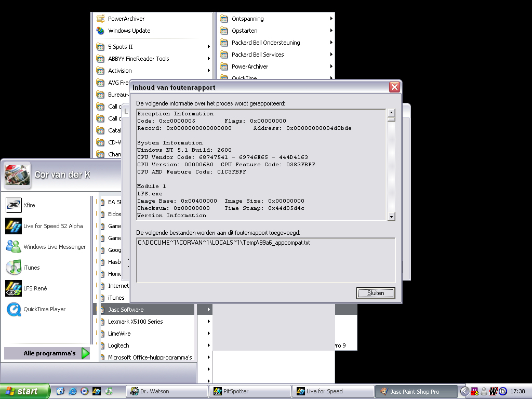
Task: Click Windows Media Player quick launch icon
Action: 85,391
